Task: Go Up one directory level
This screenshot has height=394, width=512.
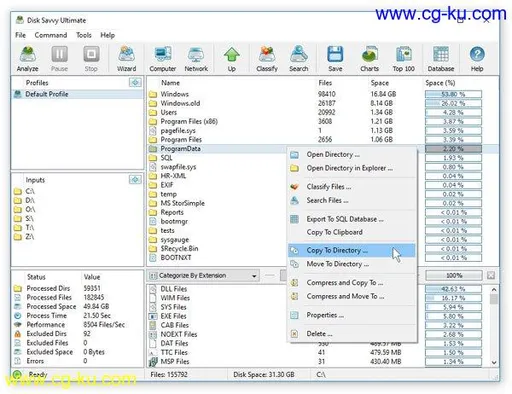Action: tap(232, 59)
